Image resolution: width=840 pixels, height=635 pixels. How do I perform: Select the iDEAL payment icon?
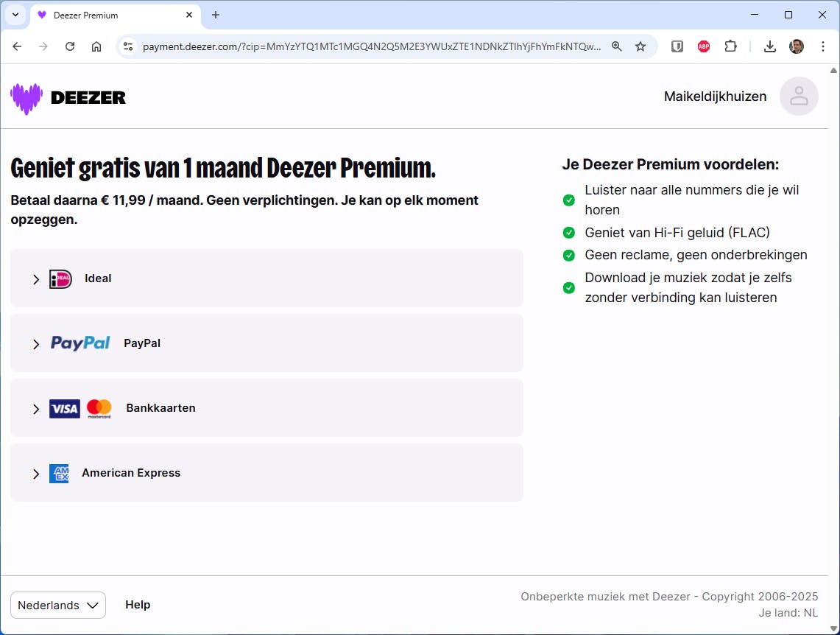[x=60, y=278]
